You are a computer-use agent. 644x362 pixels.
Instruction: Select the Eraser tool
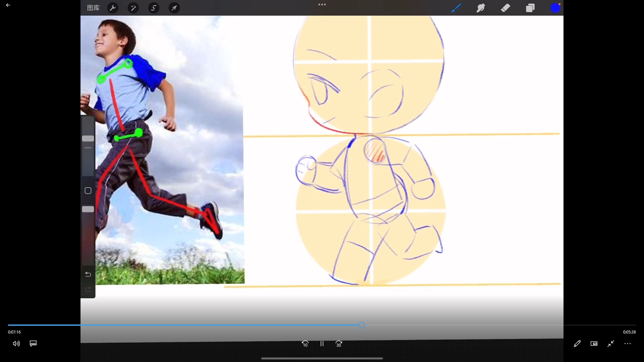click(505, 8)
